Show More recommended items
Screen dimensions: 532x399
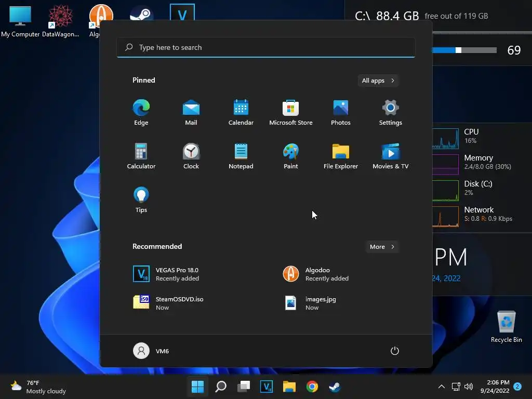(x=382, y=247)
